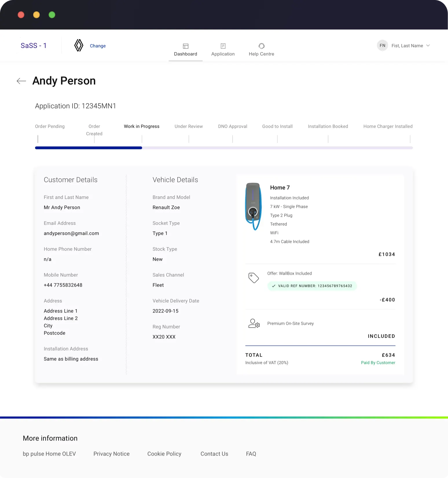This screenshot has width=448, height=478.
Task: Click the FN user avatar
Action: click(x=382, y=45)
